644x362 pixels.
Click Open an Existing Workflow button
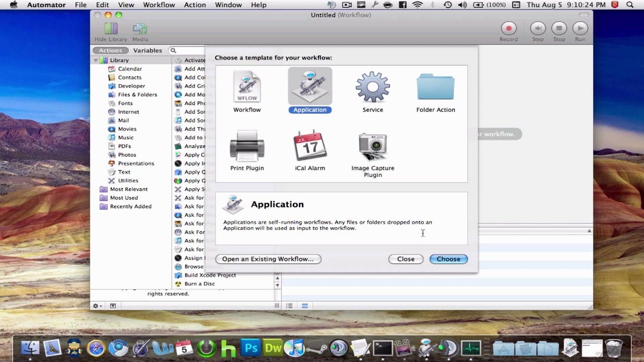click(268, 259)
